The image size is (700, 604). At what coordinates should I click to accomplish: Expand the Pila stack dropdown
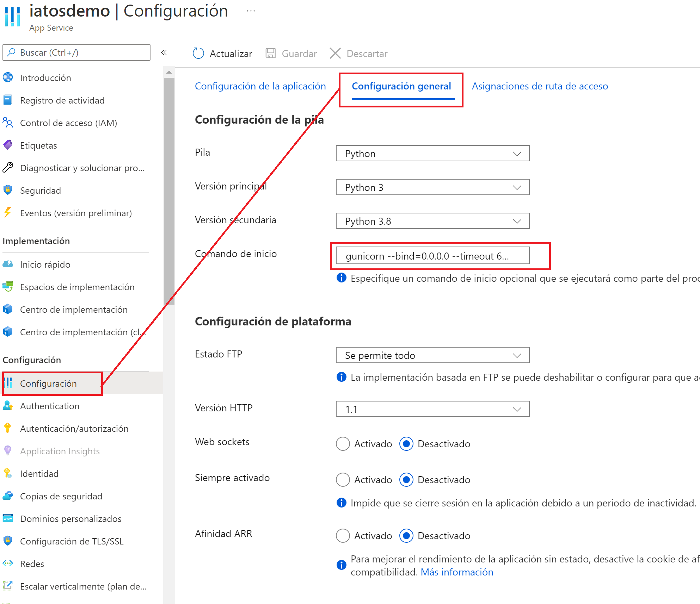[x=432, y=154]
